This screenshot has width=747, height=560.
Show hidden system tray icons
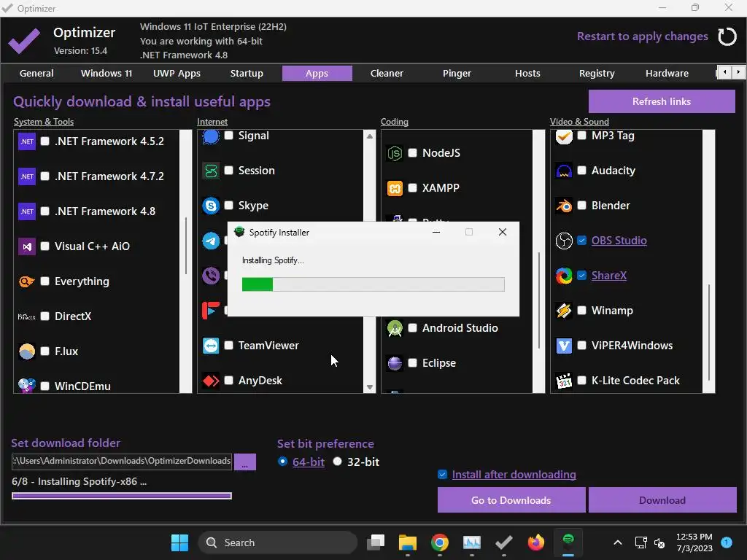[617, 542]
